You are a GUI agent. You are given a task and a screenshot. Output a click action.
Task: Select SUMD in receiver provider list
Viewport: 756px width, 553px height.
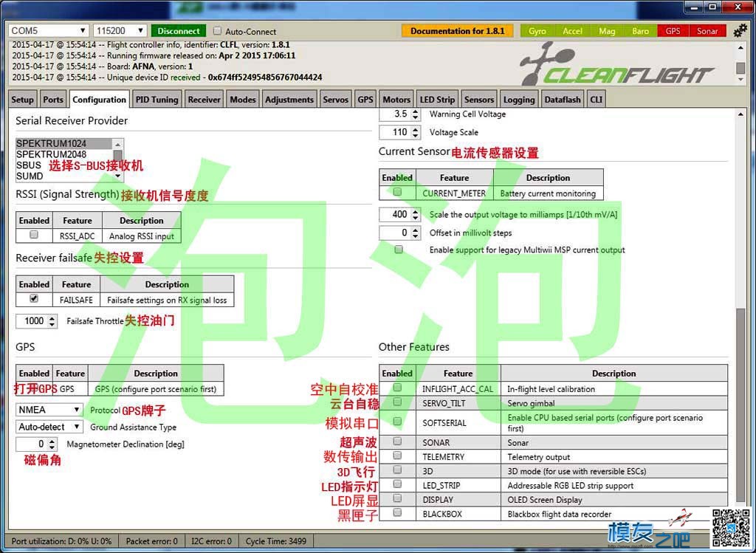(x=64, y=176)
